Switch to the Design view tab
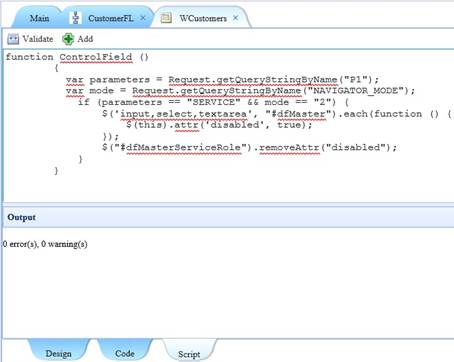The image size is (454, 362). click(x=58, y=353)
